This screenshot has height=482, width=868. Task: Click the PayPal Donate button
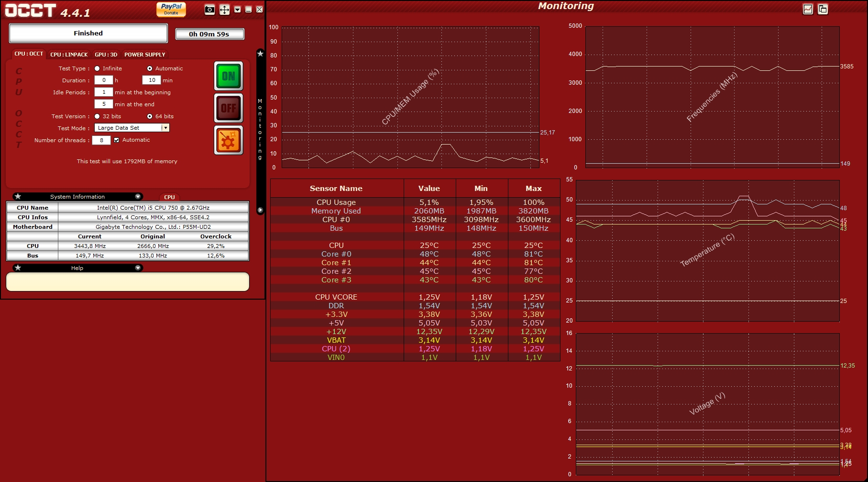pos(171,9)
